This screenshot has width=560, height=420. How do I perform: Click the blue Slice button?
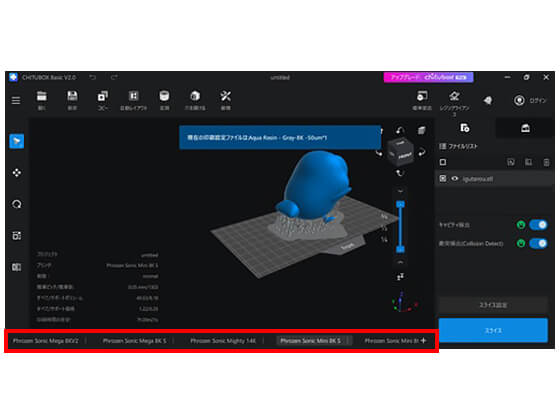(x=493, y=331)
